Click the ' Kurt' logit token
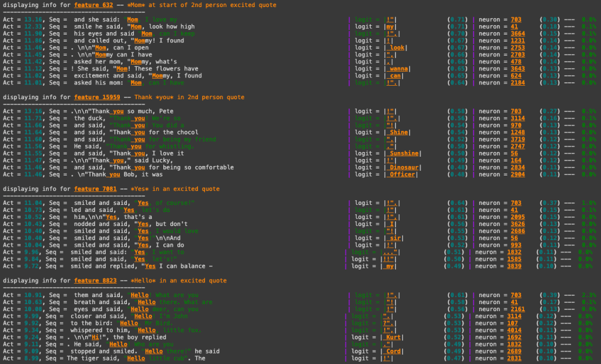This screenshot has height=364, width=601. 392,337
